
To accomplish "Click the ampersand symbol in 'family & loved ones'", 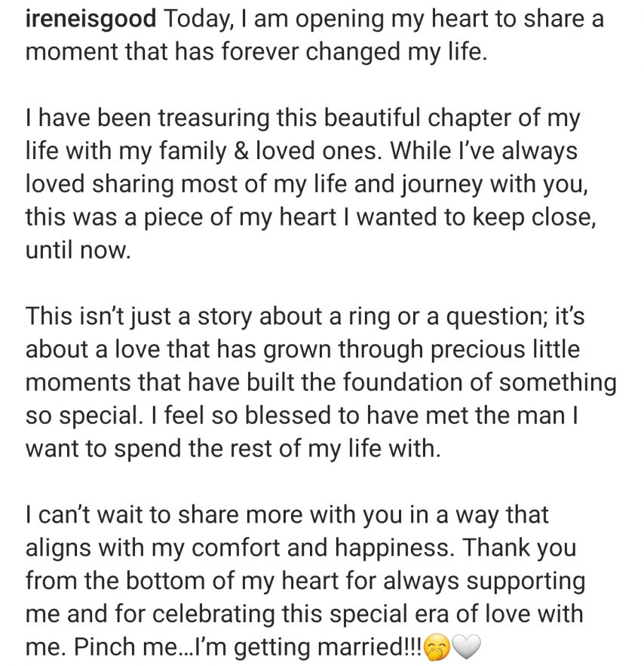I will coord(241,151).
